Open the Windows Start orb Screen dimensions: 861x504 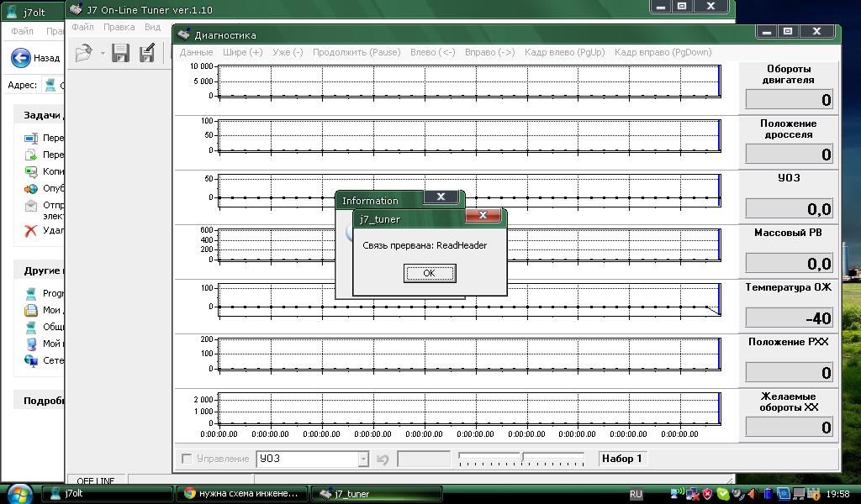coord(18,493)
